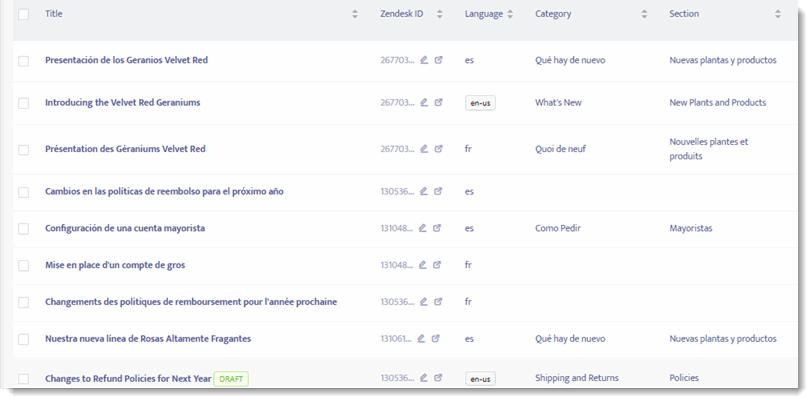Image resolution: width=807 pixels, height=397 pixels.
Task: Edit Zendesk ID for Mise en place d'un compte
Action: coord(423,265)
